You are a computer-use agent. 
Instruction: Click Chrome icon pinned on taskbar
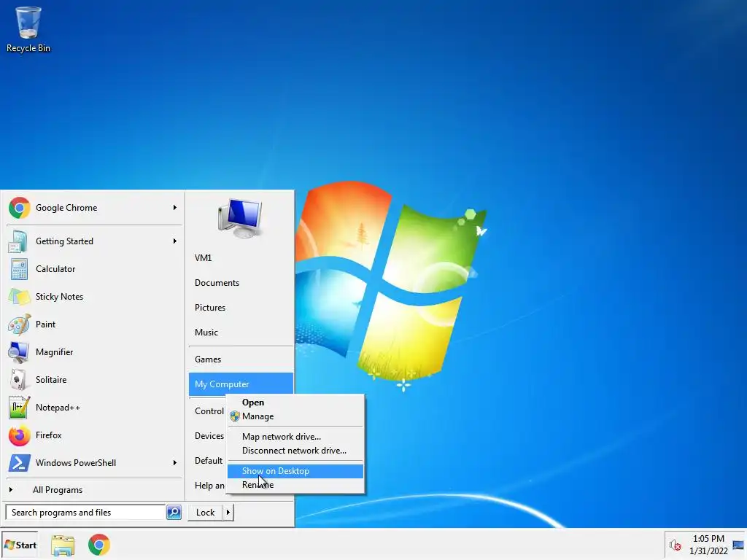coord(99,545)
